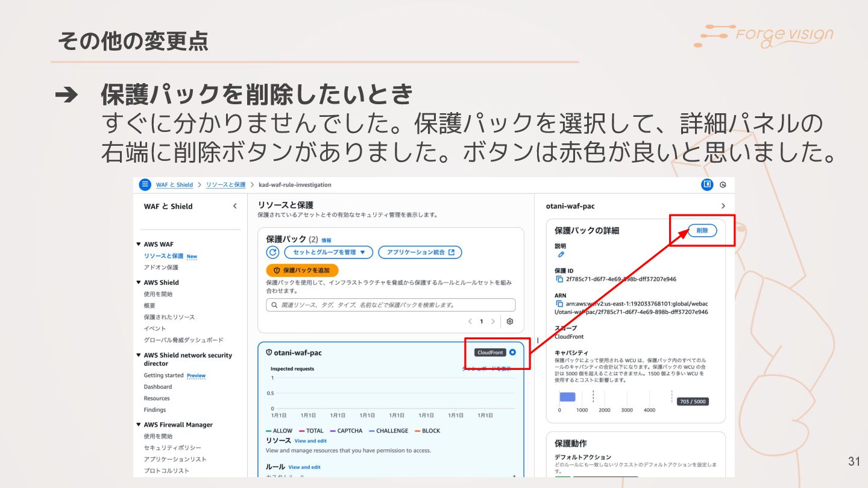Click the ALLOW legend entry
The image size is (868, 488).
[x=278, y=431]
